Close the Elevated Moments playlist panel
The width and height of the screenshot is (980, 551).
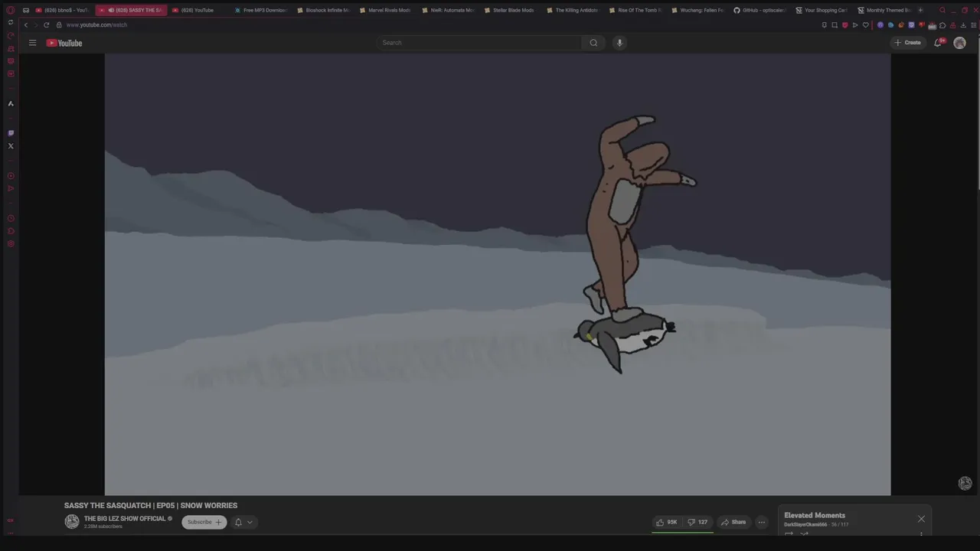click(x=921, y=519)
